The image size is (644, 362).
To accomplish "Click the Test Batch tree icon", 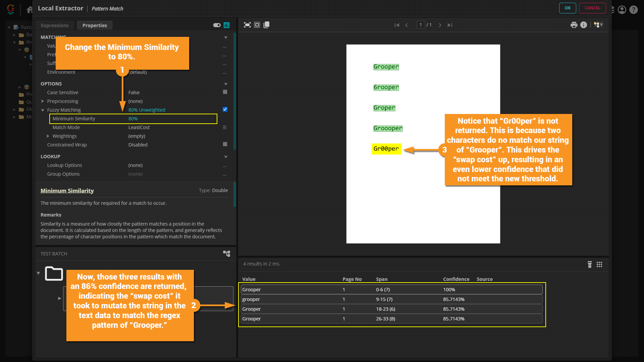I will pyautogui.click(x=227, y=254).
